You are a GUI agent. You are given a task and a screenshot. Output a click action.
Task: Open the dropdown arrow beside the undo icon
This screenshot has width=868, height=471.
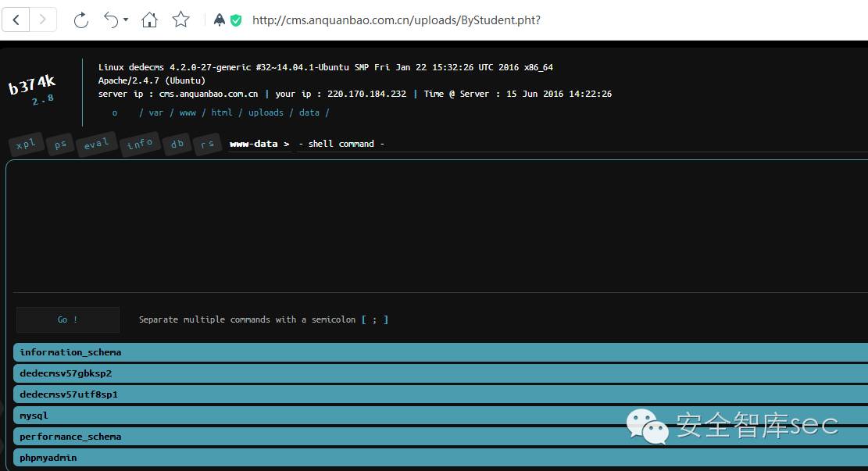126,20
